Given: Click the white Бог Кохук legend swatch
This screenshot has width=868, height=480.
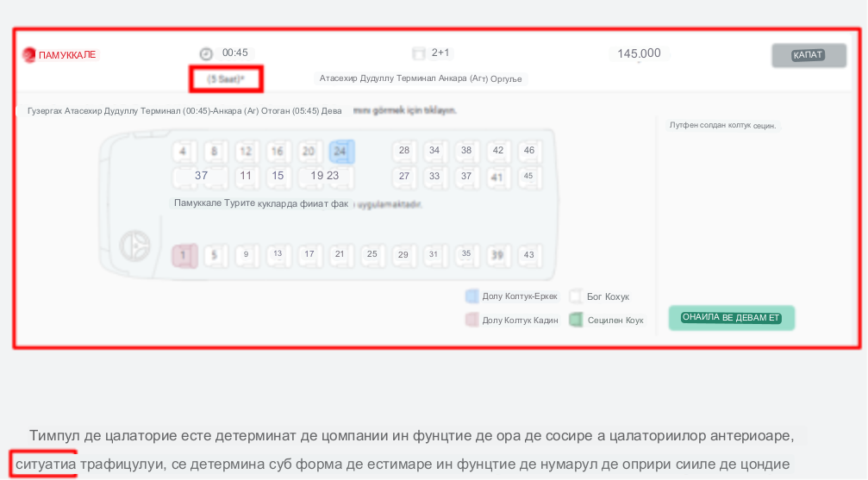Looking at the screenshot, I should [576, 296].
